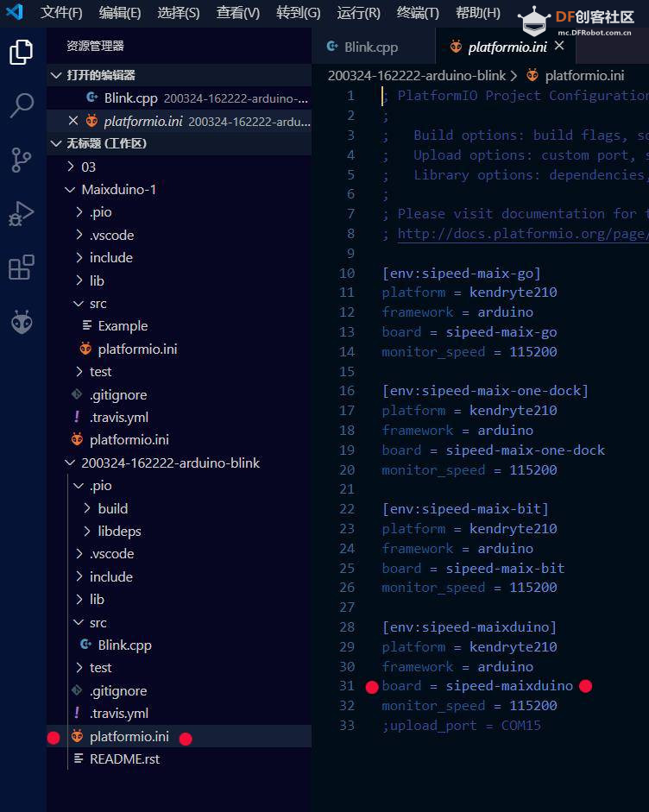Click Blink.cpp file icon in the src folder
Image resolution: width=649 pixels, height=812 pixels.
point(85,645)
